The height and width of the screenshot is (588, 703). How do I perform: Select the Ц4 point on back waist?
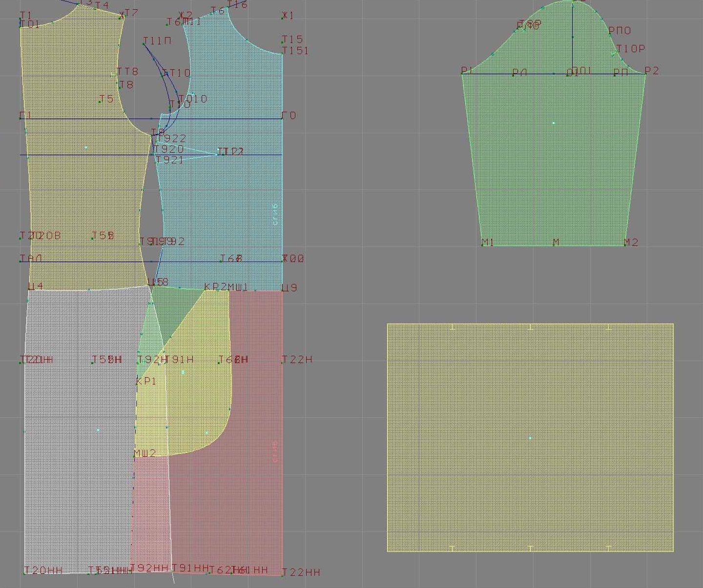click(x=36, y=286)
